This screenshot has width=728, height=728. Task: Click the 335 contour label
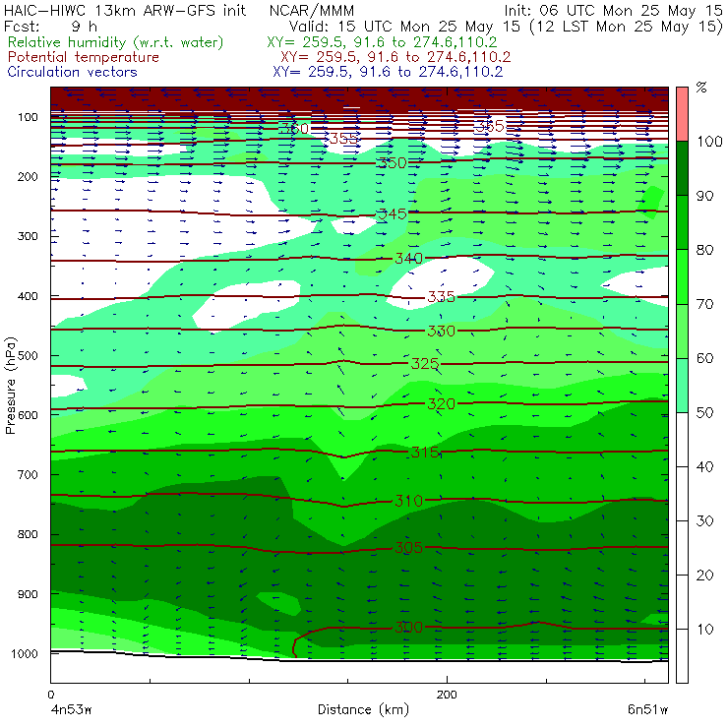pyautogui.click(x=441, y=297)
